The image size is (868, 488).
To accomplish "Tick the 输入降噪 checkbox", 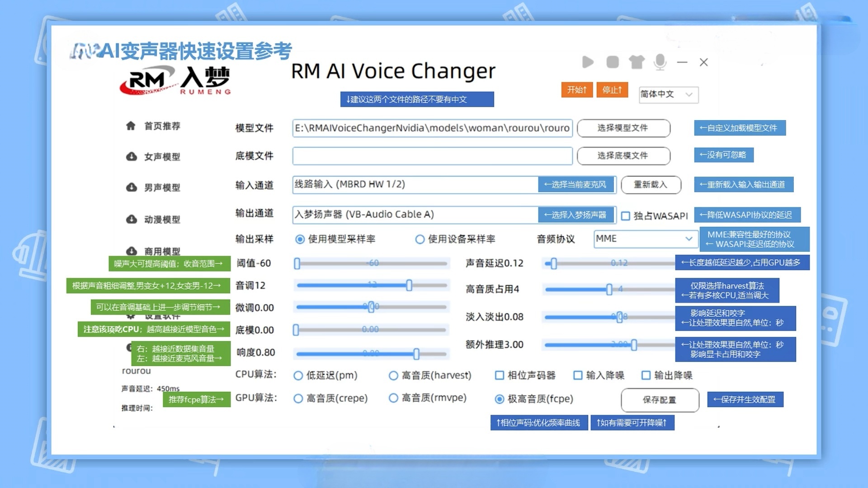I will (578, 375).
